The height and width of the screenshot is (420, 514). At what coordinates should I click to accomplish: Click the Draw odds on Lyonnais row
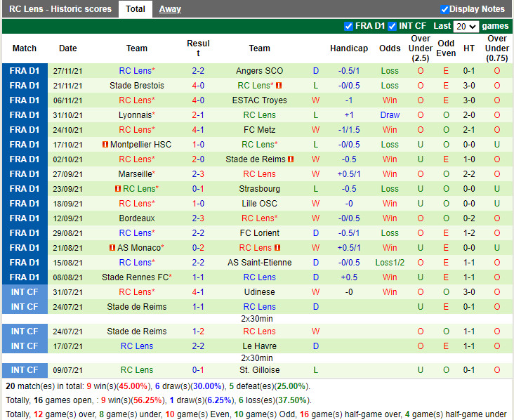pyautogui.click(x=390, y=115)
